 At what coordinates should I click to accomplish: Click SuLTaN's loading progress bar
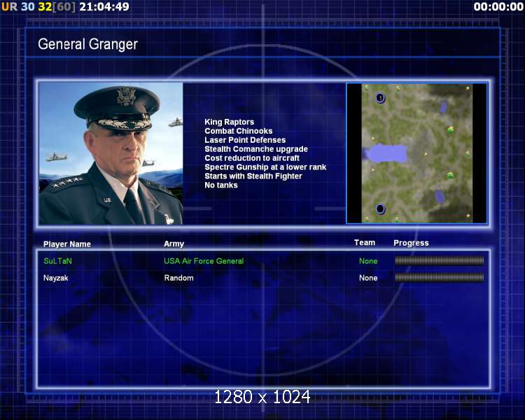click(440, 260)
